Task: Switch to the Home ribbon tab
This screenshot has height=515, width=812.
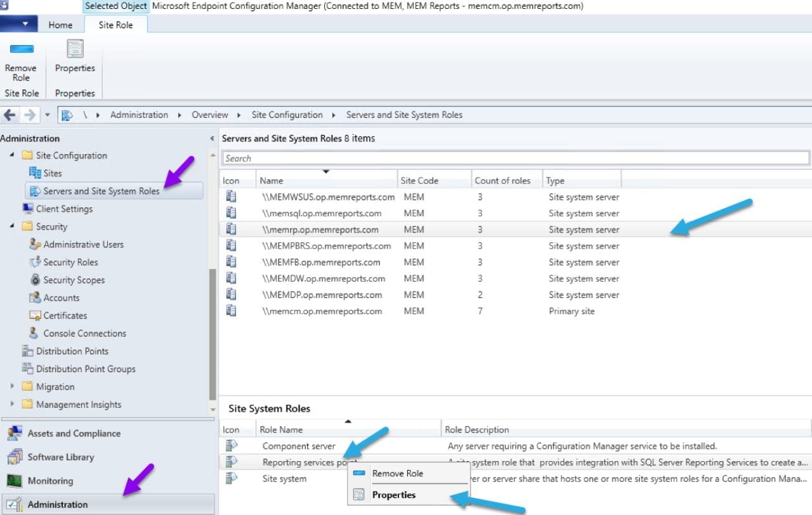Action: coord(60,25)
